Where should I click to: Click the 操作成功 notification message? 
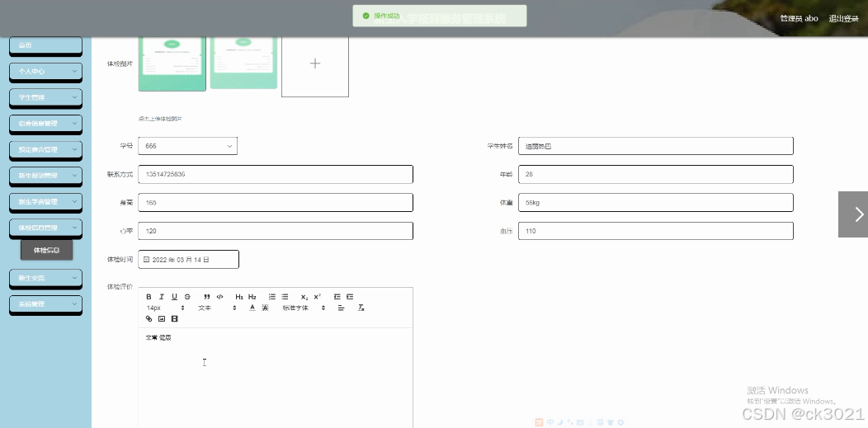pos(440,16)
